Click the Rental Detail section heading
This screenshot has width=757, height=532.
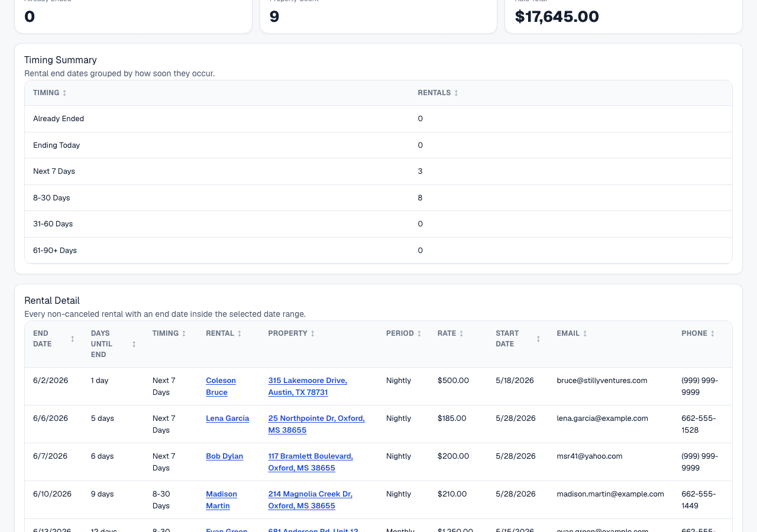[x=52, y=300]
